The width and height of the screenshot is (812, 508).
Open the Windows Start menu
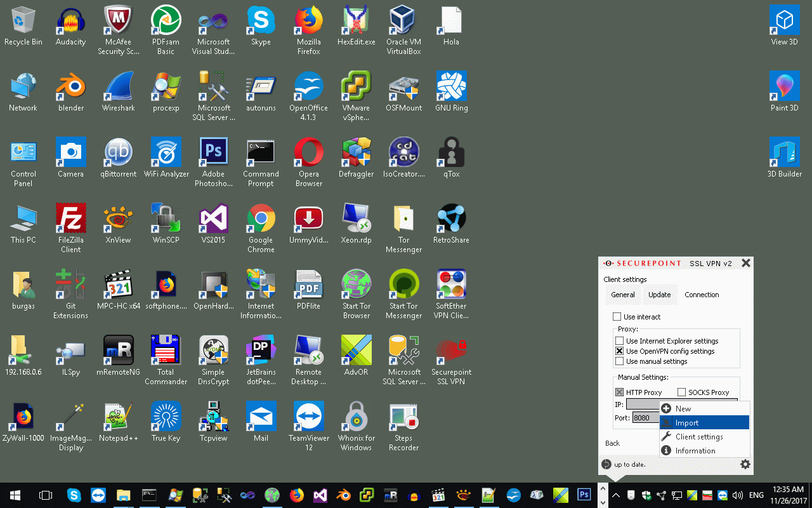[15, 495]
